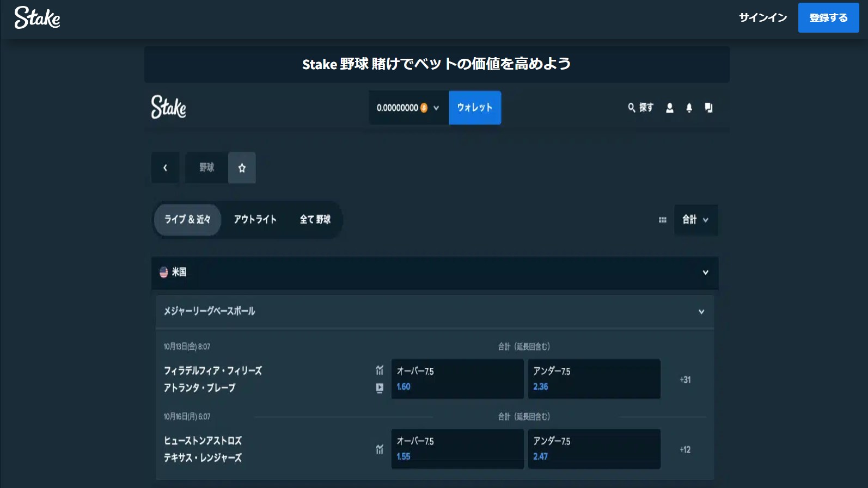
Task: Select オーバー7.5 at 1.55 odds
Action: [457, 449]
